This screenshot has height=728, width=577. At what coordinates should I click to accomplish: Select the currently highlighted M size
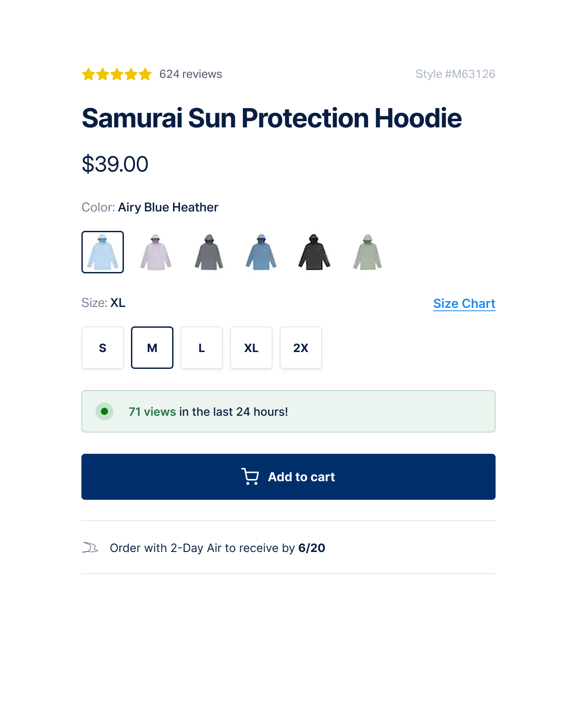tap(152, 348)
